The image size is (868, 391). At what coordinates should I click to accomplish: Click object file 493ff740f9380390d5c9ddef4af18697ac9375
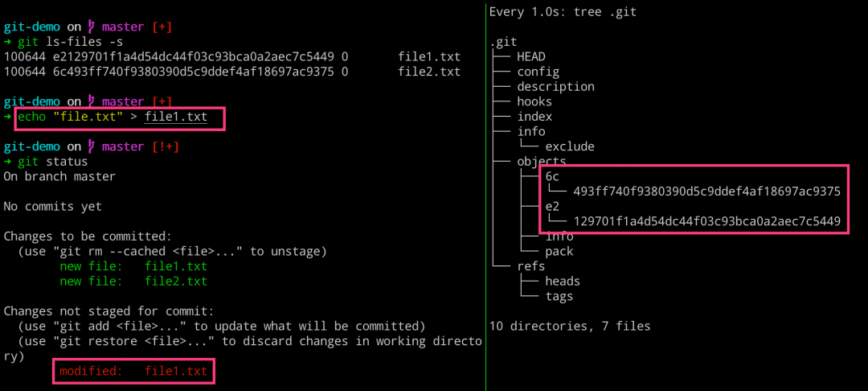pos(707,191)
